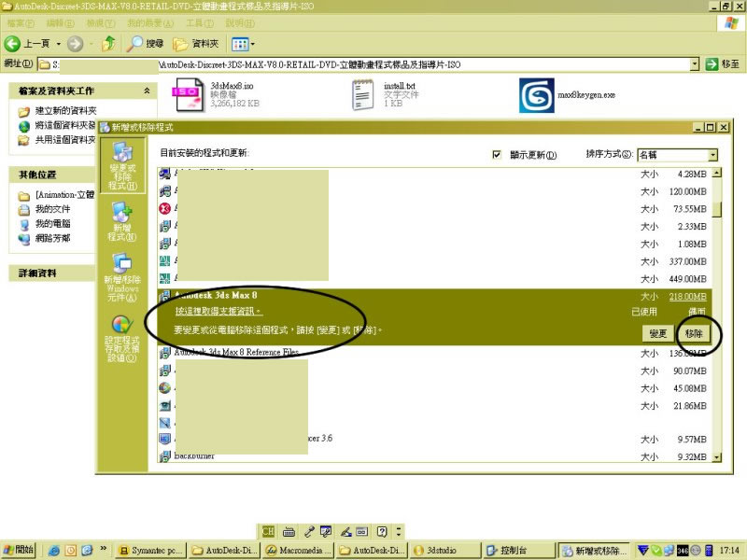The height and width of the screenshot is (560, 747).
Task: Click 共用這個資料夾 in the left panel
Action: tap(65, 140)
